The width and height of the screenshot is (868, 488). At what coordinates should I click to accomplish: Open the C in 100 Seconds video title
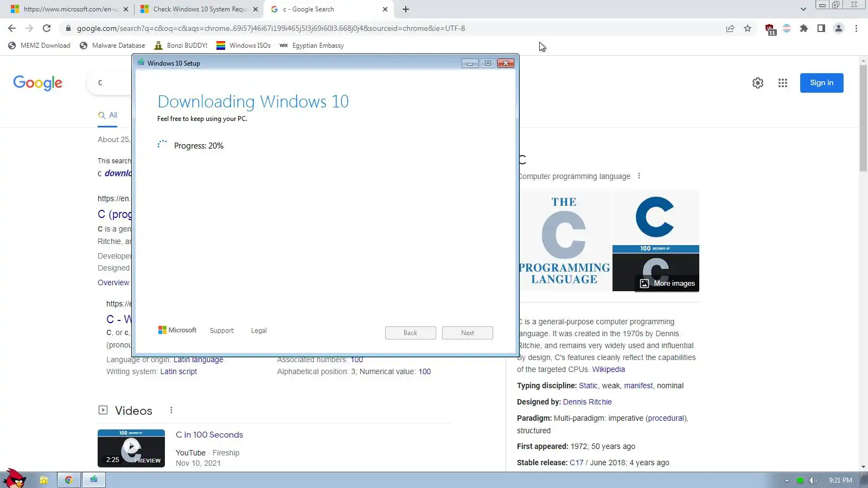click(x=209, y=435)
